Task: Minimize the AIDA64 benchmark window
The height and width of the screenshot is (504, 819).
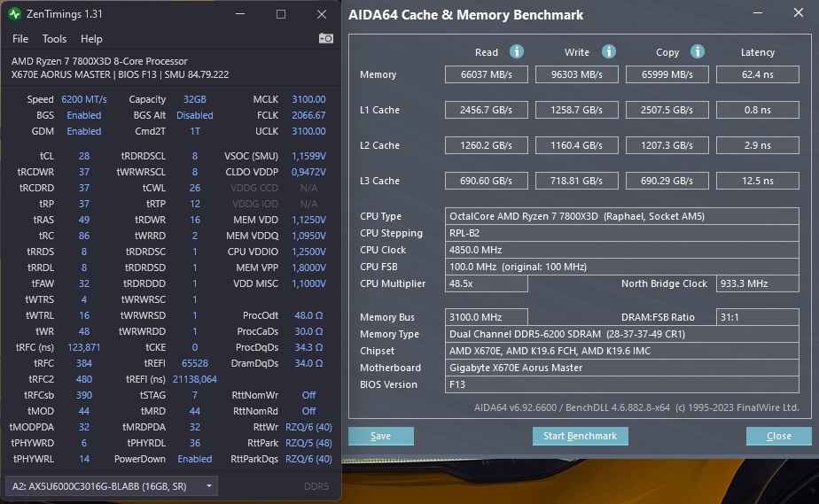Action: point(755,14)
